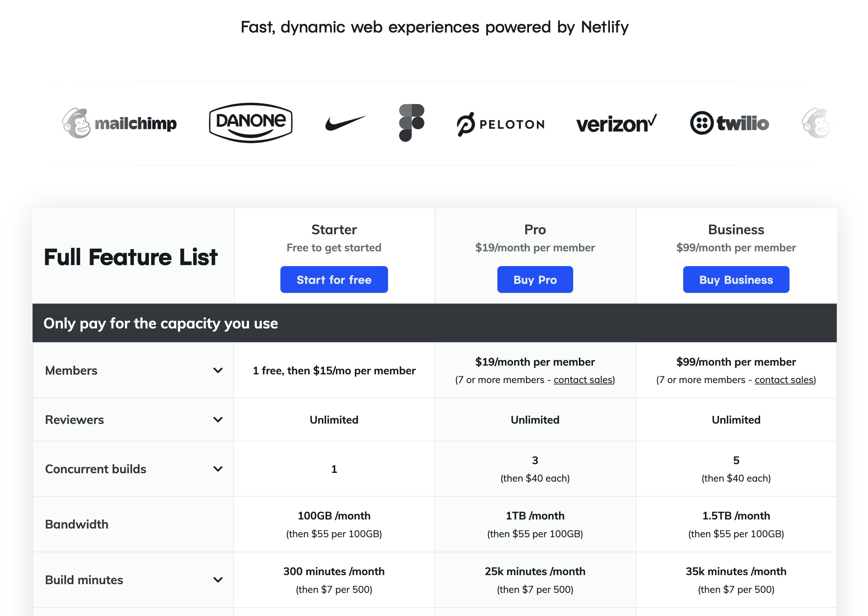Click the Peloton logo
The height and width of the screenshot is (616, 868).
[501, 124]
